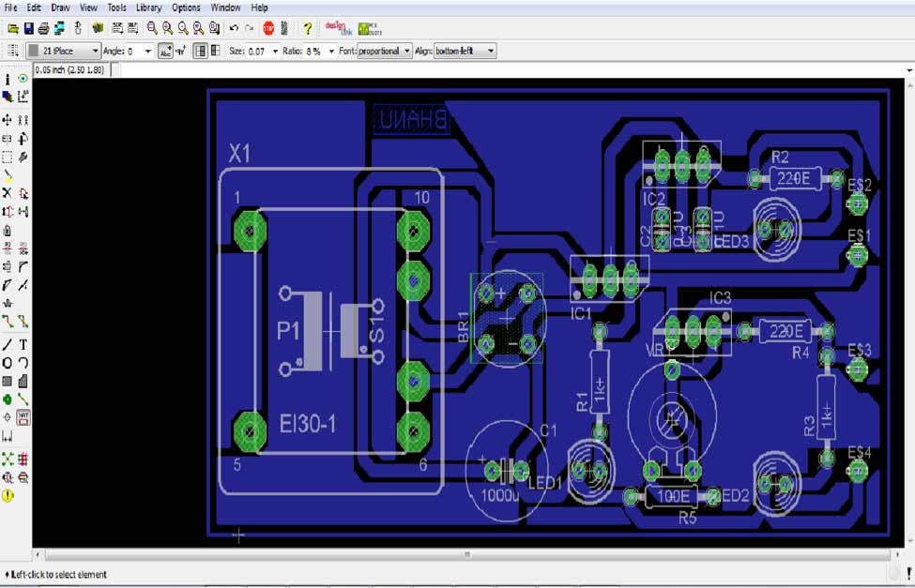Toggle mirror text orientation button
Image resolution: width=915 pixels, height=588 pixels.
[178, 51]
